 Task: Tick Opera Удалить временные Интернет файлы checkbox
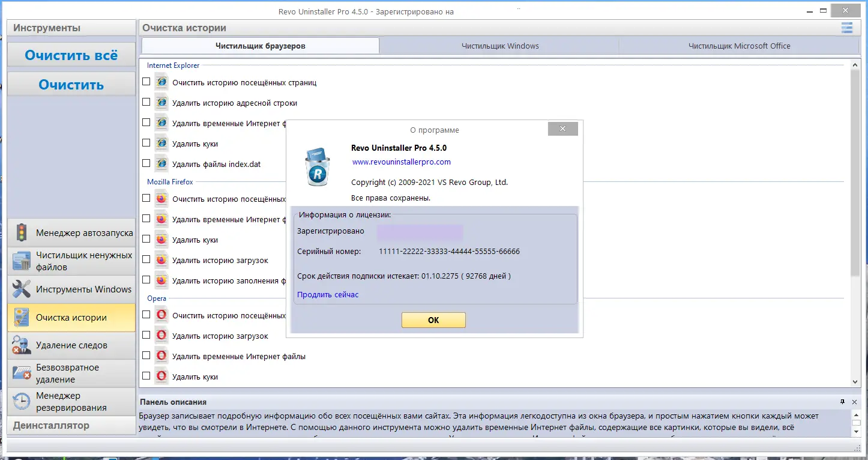point(146,356)
